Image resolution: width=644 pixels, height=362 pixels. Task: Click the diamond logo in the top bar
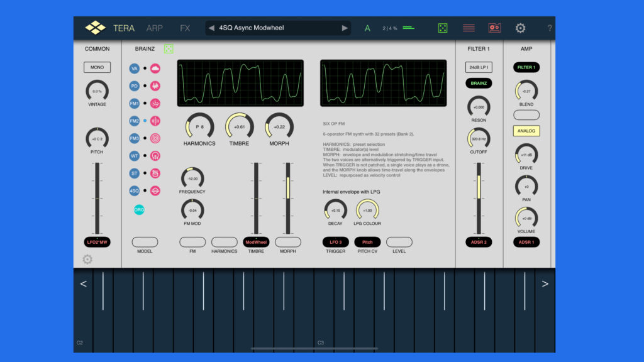tap(95, 27)
